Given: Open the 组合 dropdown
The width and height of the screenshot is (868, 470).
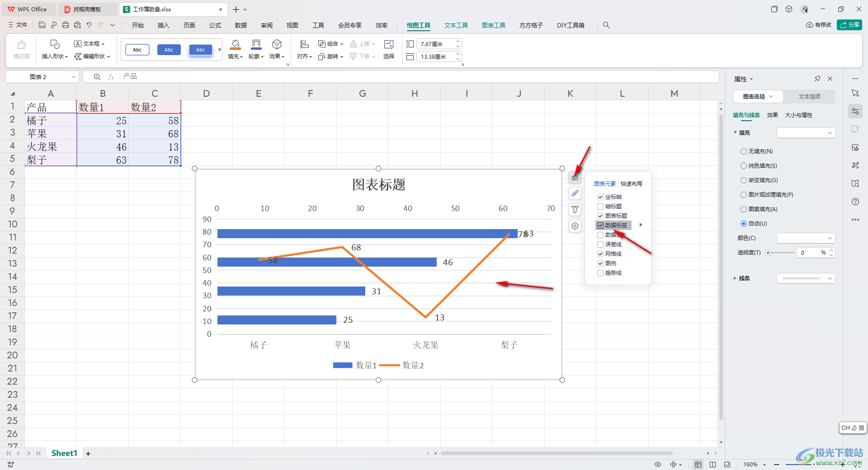Looking at the screenshot, I should [x=330, y=44].
